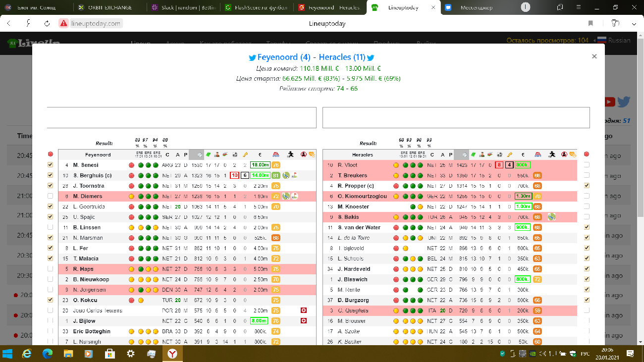
Task: Click the empty text box above Feyenoord table
Action: [181, 118]
